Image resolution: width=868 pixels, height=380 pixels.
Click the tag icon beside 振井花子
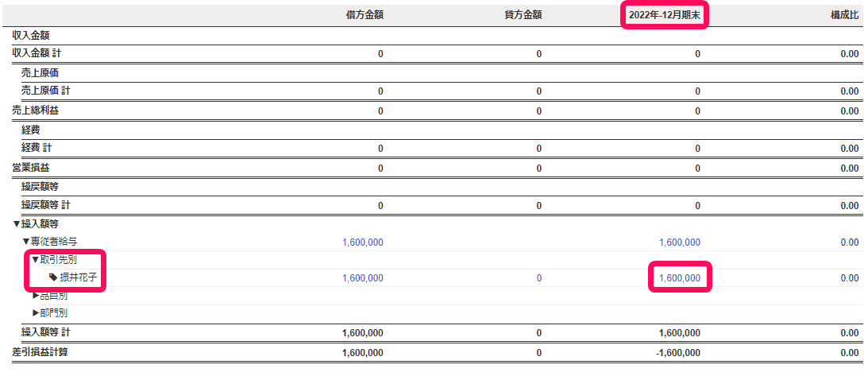(53, 277)
